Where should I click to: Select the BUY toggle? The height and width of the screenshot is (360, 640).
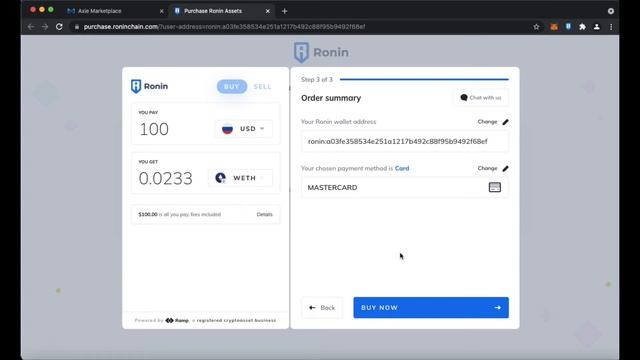click(232, 87)
